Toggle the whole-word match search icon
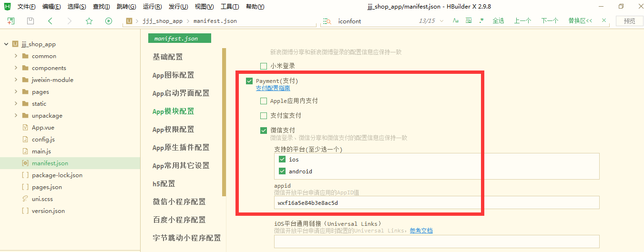The height and width of the screenshot is (252, 644). (x=469, y=21)
